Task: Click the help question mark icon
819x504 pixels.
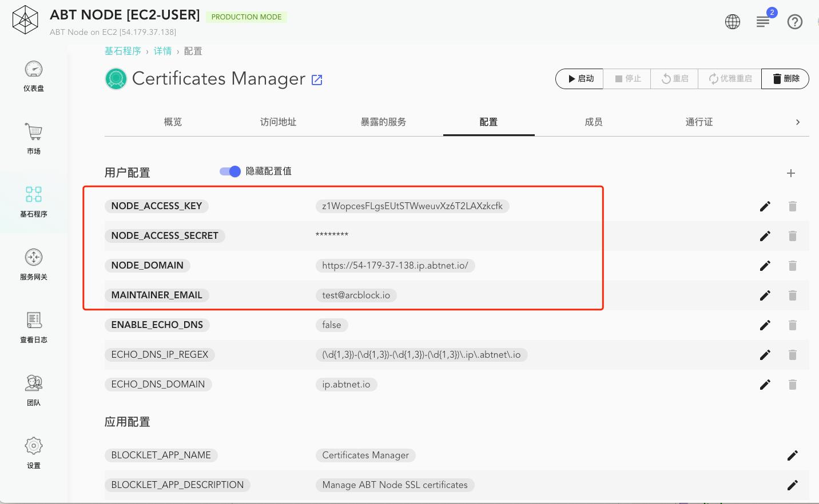Action: [x=795, y=22]
